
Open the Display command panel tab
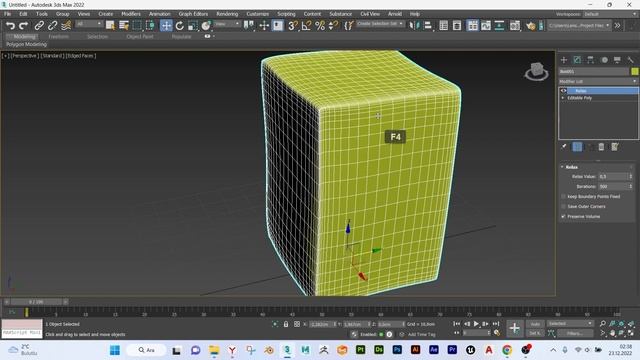point(617,60)
